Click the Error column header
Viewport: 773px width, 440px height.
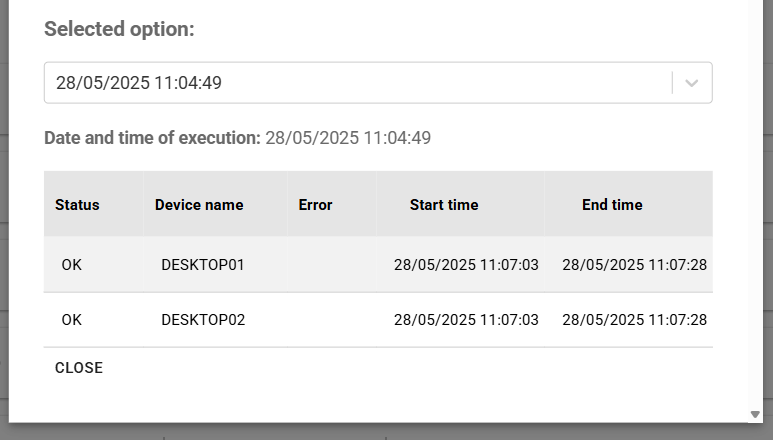[315, 205]
